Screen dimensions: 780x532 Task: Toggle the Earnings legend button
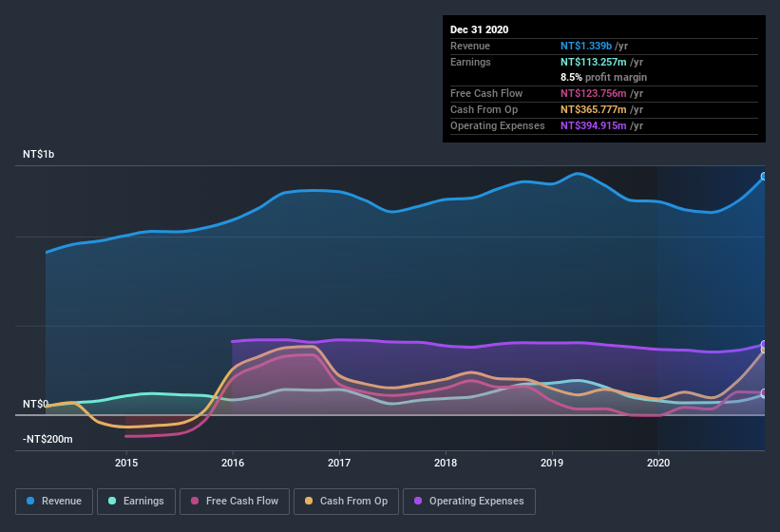pyautogui.click(x=137, y=501)
